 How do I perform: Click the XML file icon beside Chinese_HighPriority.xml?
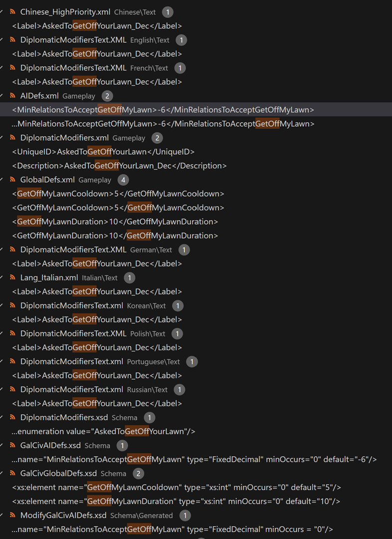(12, 11)
